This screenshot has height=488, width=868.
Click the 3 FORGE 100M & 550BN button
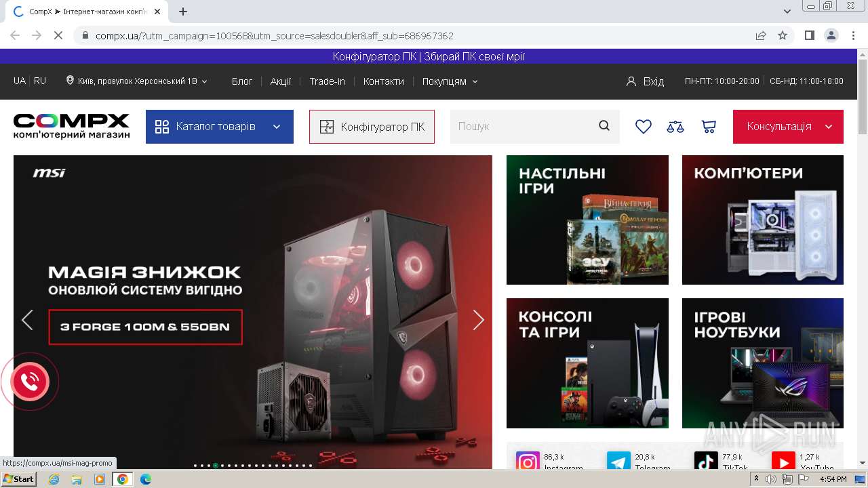(145, 327)
